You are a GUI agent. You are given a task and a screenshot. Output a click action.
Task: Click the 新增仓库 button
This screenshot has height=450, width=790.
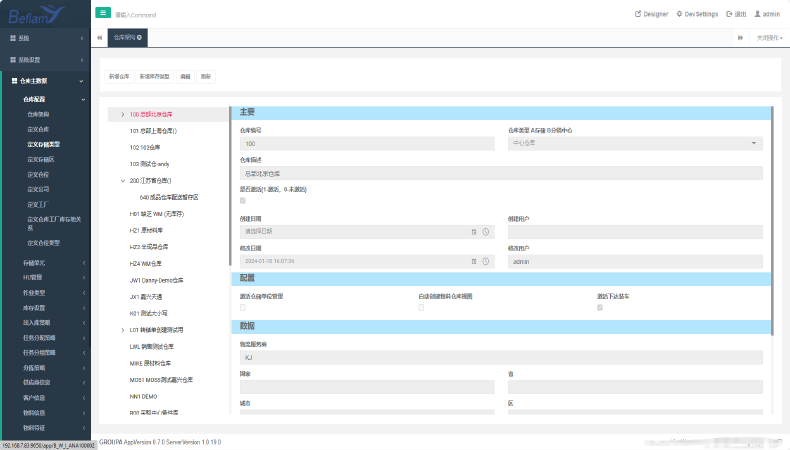tap(119, 76)
